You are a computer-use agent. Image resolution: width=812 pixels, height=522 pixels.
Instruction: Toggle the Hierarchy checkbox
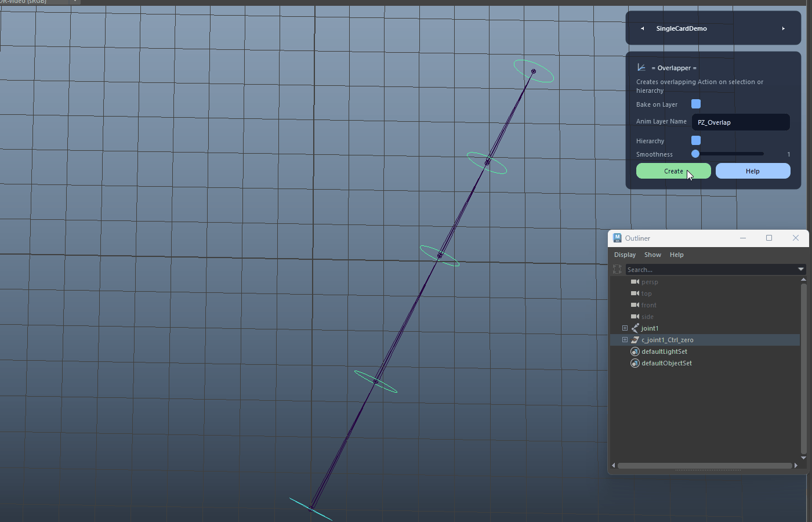point(696,140)
